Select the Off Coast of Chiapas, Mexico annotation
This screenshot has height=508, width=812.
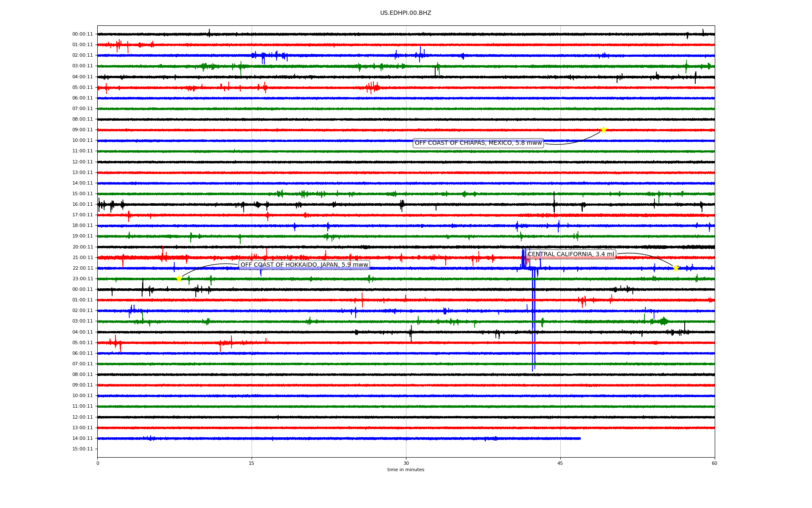click(478, 143)
